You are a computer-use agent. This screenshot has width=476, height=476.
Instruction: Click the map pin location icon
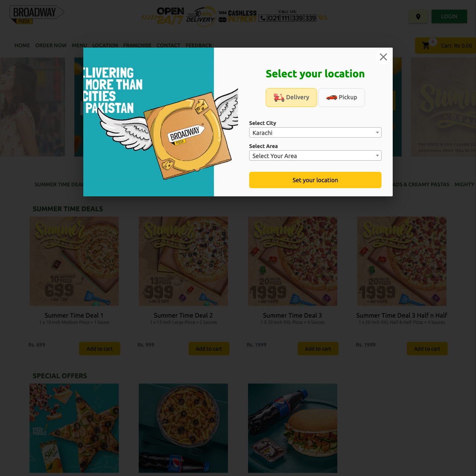pos(418,17)
